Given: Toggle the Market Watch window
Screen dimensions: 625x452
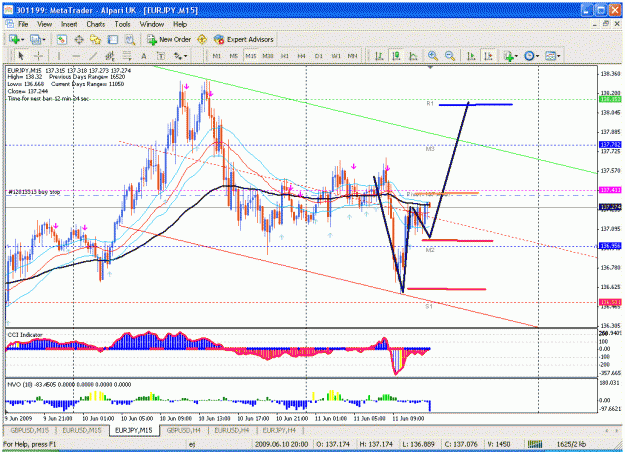Looking at the screenshot, I should (x=62, y=39).
